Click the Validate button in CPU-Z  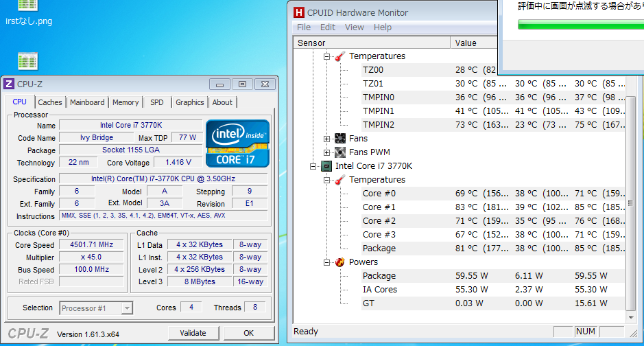click(193, 333)
